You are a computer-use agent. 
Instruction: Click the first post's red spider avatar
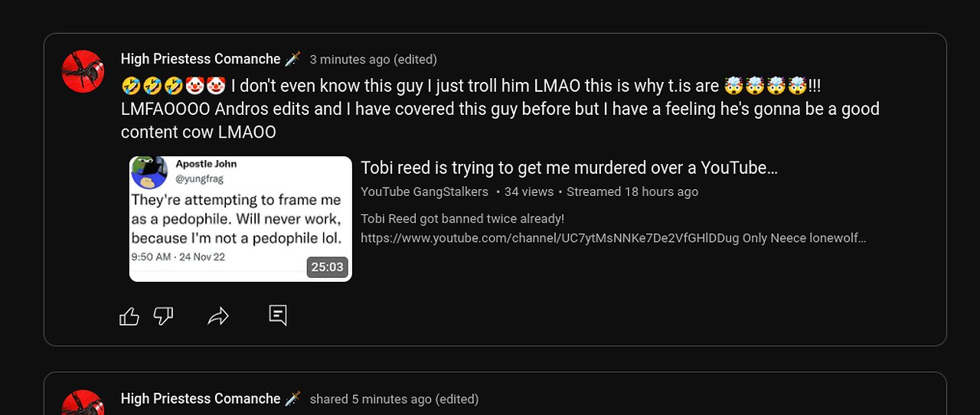pos(83,71)
